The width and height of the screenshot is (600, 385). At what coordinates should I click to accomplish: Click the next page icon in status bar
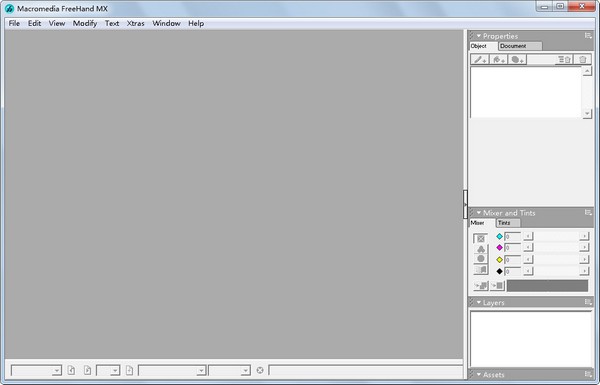point(87,370)
